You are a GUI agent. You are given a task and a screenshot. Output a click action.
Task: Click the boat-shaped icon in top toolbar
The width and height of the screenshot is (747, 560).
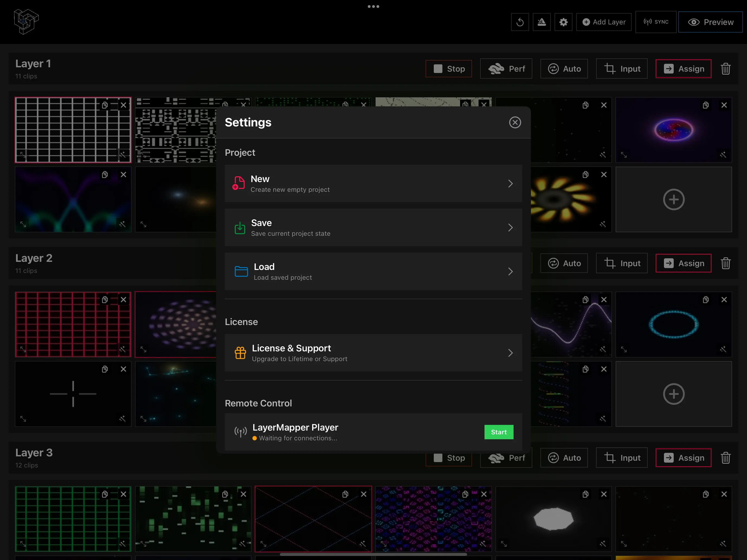(541, 22)
